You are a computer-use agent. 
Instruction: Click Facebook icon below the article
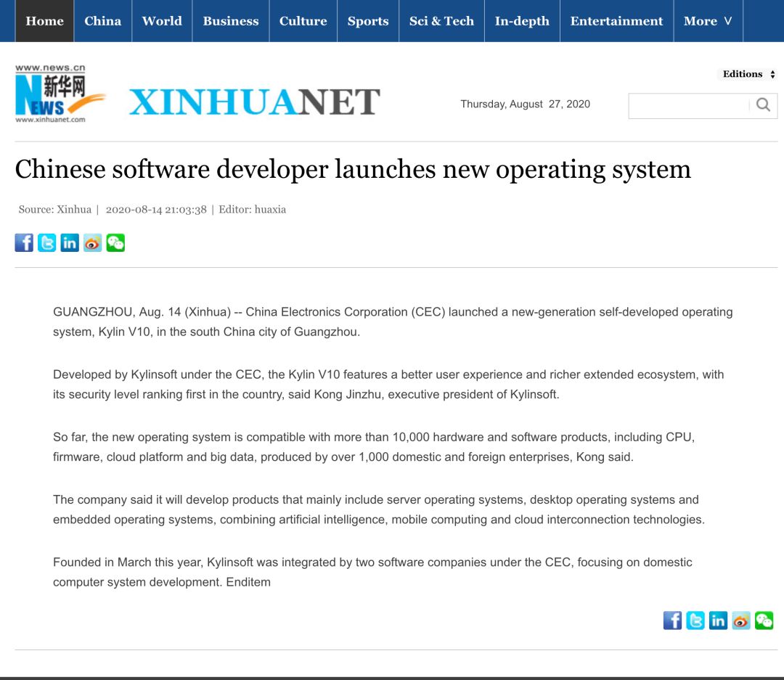tap(672, 620)
